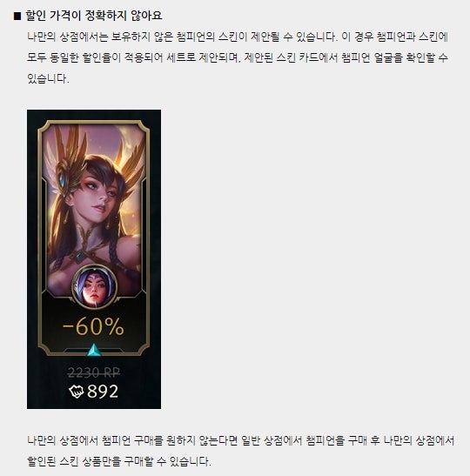The width and height of the screenshot is (470, 476).
Task: Click the skin character's face in the splash art
Action: (x=102, y=193)
